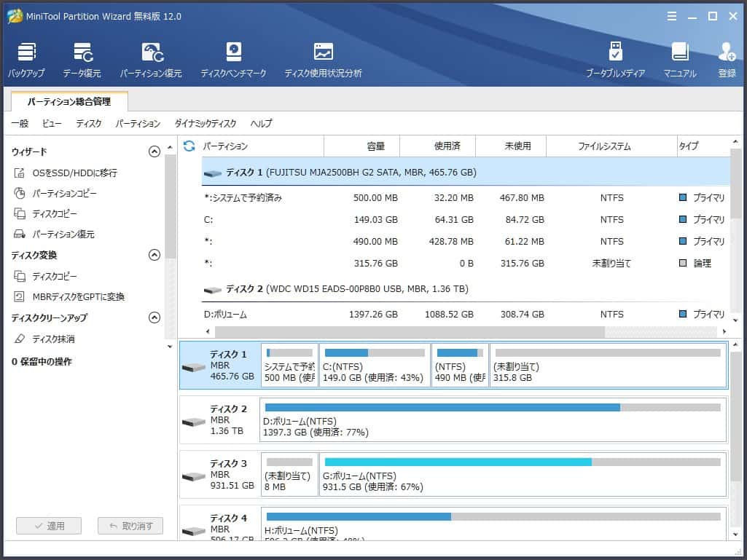Sort by the 使用済 column header
Viewport: 747px width, 560px height.
pos(438,146)
